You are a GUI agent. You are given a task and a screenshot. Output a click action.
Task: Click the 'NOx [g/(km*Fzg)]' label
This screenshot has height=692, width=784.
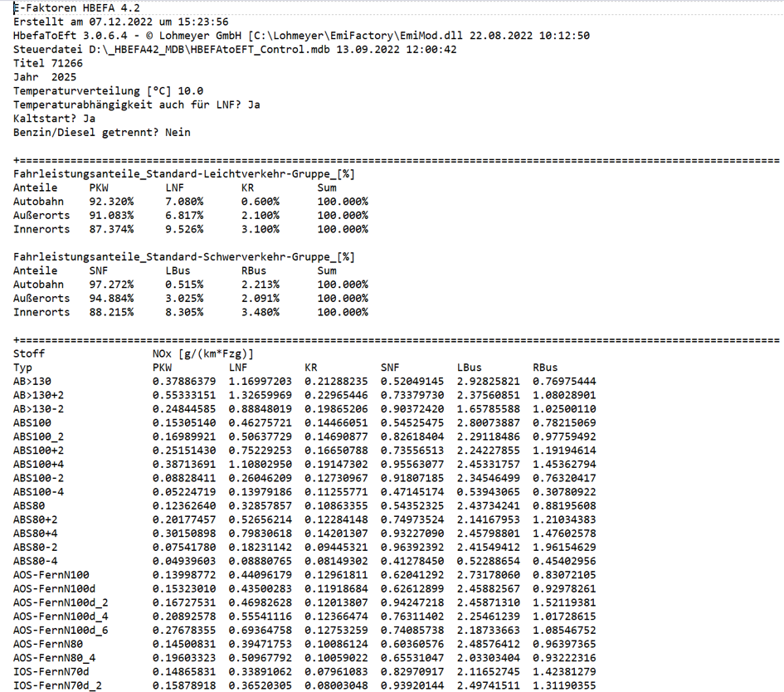click(203, 354)
